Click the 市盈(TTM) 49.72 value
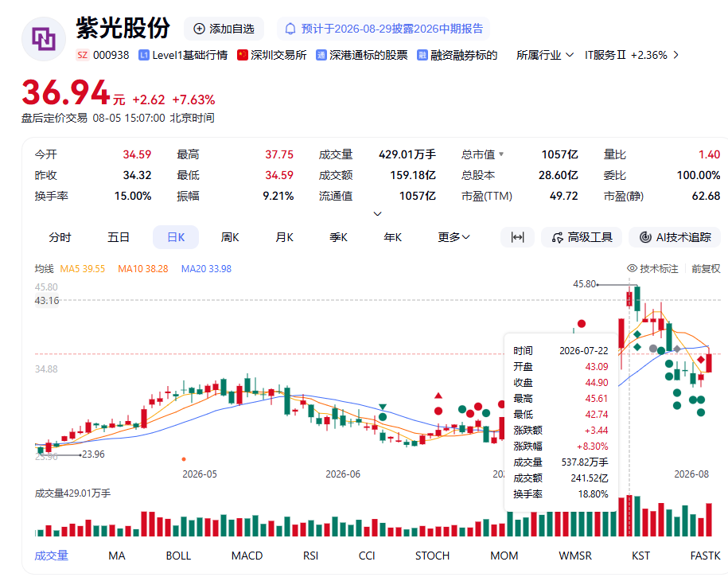 [x=563, y=196]
